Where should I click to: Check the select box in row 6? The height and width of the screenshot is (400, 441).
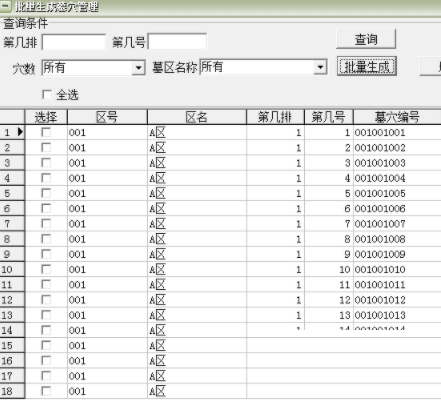[x=46, y=208]
